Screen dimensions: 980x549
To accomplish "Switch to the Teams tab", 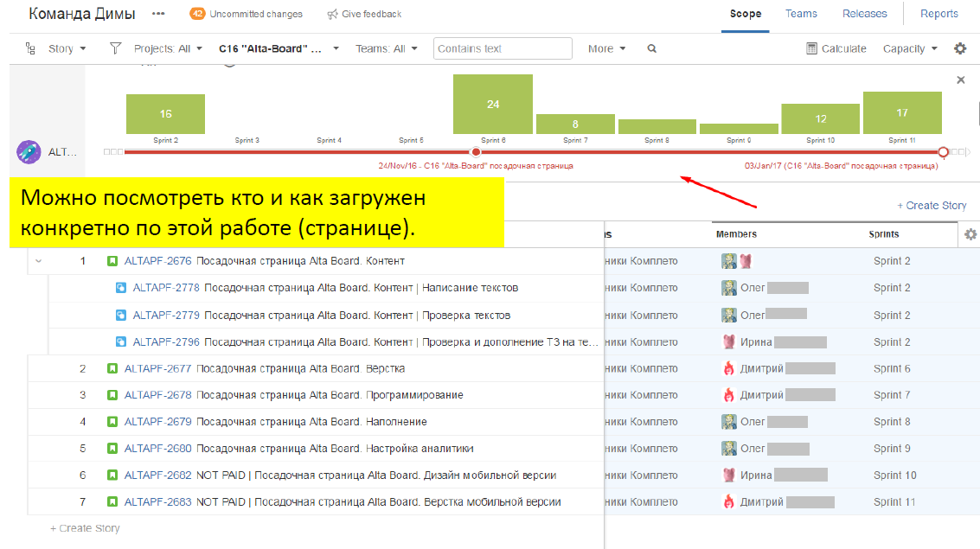I will pyautogui.click(x=801, y=14).
